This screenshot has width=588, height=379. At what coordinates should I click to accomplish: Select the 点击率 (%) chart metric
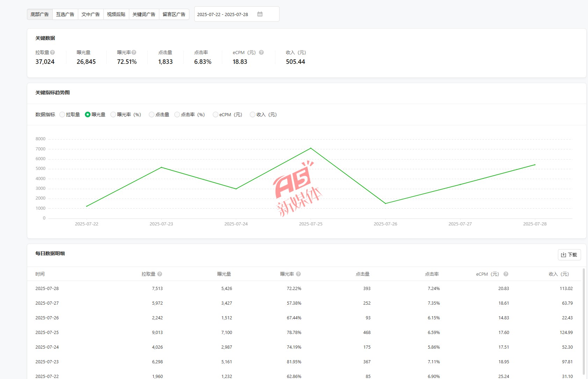tap(177, 114)
